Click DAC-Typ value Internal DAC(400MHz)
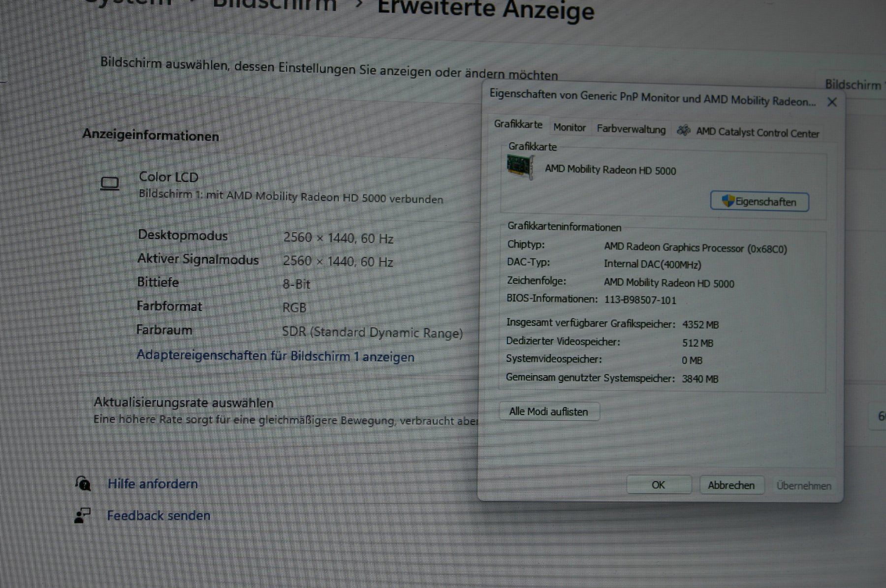The width and height of the screenshot is (886, 588). click(653, 265)
